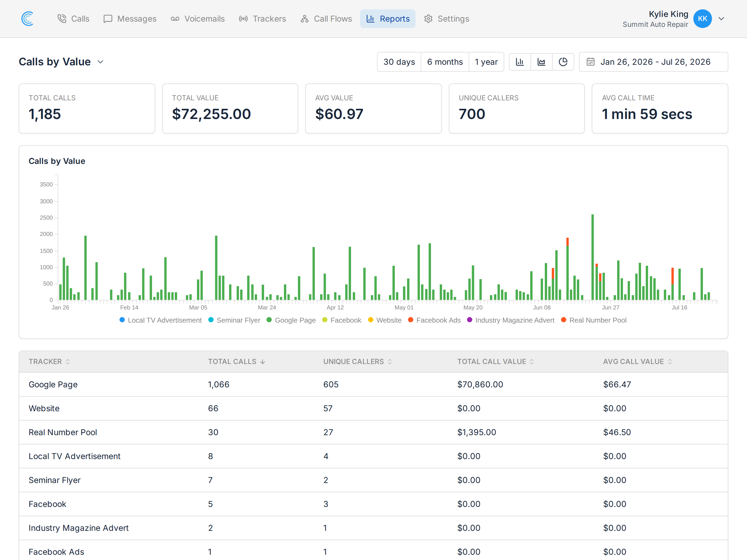Open Settings from the nav bar
The image size is (747, 560).
coord(447,19)
